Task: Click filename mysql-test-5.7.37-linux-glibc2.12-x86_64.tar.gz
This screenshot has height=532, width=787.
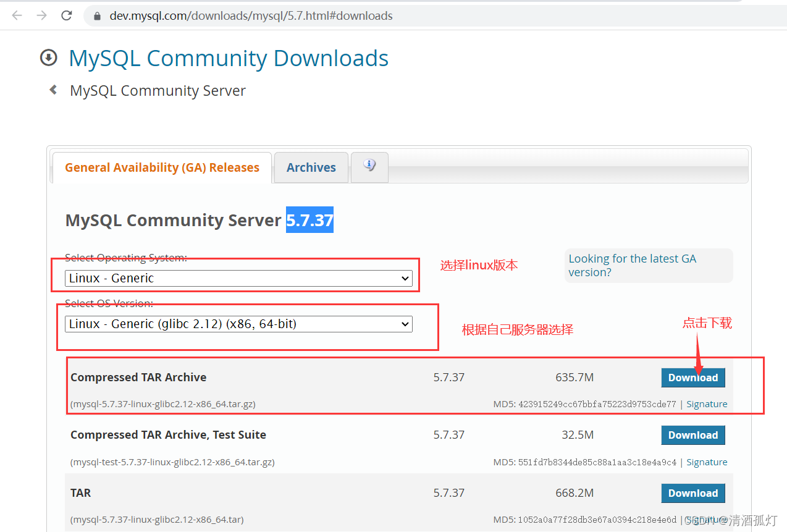Action: 172,462
